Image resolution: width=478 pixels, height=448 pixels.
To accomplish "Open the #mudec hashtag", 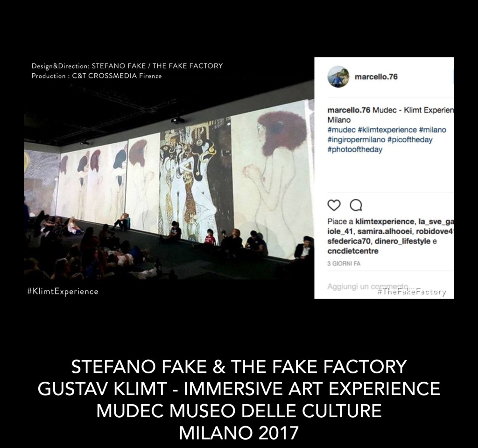I will click(x=341, y=130).
